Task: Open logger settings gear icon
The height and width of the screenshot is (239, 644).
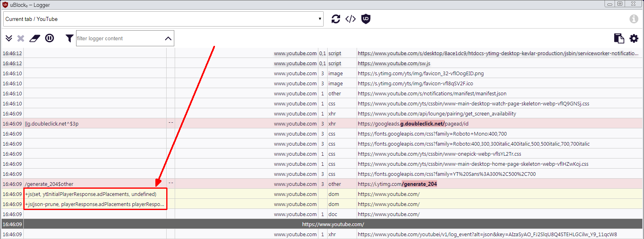Action: coord(634,38)
